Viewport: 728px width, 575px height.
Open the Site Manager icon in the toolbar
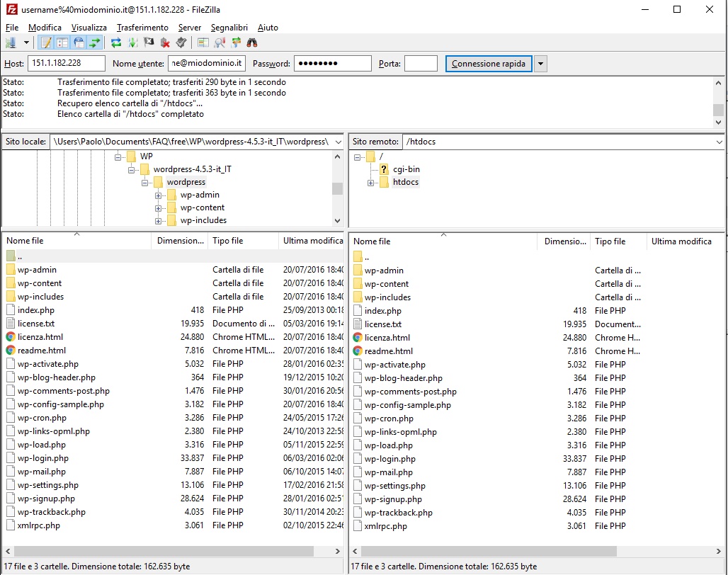(10, 43)
